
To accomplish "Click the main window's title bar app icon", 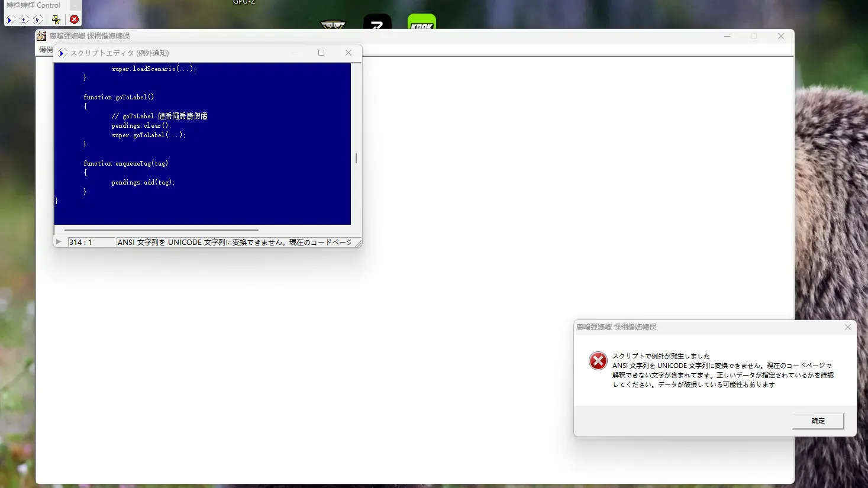I will (41, 36).
